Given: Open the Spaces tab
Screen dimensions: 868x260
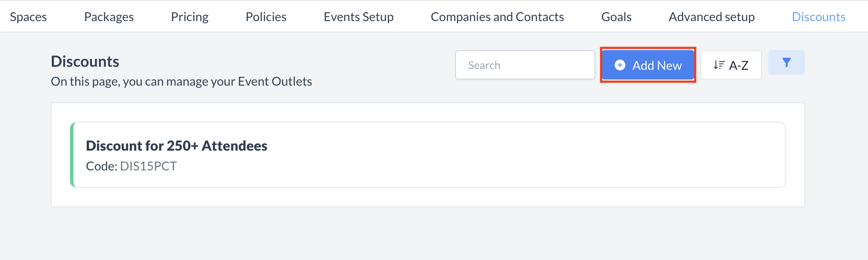Looking at the screenshot, I should tap(29, 17).
